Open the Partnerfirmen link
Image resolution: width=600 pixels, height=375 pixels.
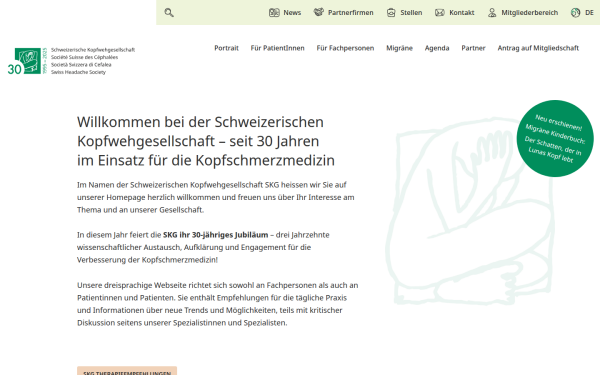click(x=351, y=13)
